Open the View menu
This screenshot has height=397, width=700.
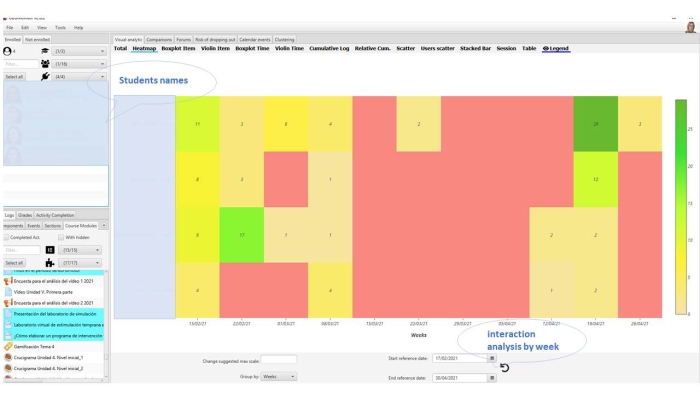click(x=42, y=28)
